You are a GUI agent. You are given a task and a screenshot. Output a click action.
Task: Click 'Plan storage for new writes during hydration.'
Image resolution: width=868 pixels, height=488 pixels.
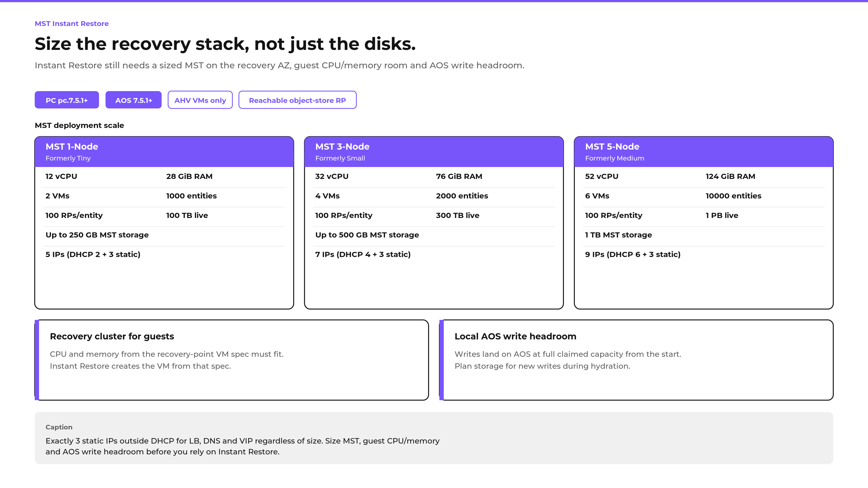click(x=542, y=366)
